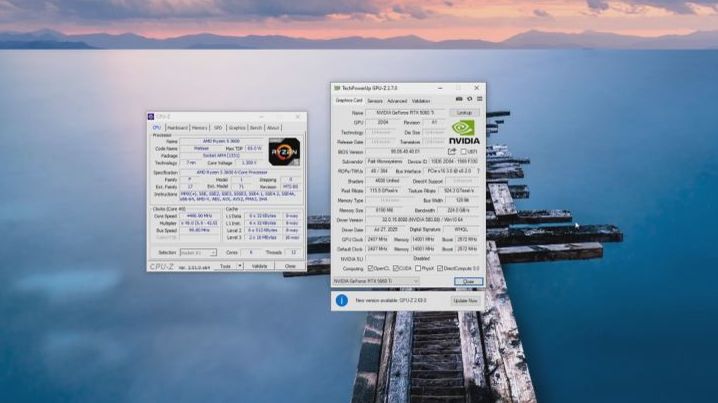Click the Multiplier value in CPU-Z

point(200,223)
